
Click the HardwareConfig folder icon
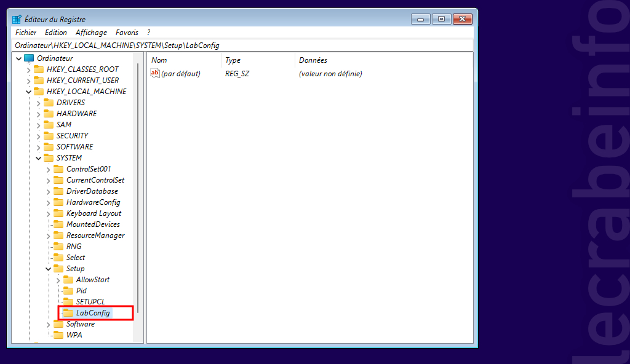(x=58, y=202)
